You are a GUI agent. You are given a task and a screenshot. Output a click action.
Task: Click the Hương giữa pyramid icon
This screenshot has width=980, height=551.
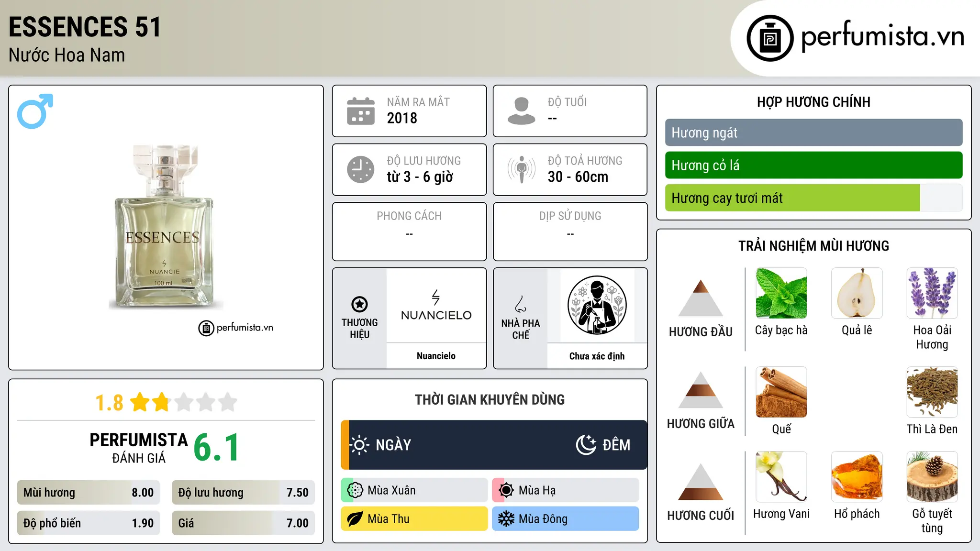pyautogui.click(x=701, y=390)
